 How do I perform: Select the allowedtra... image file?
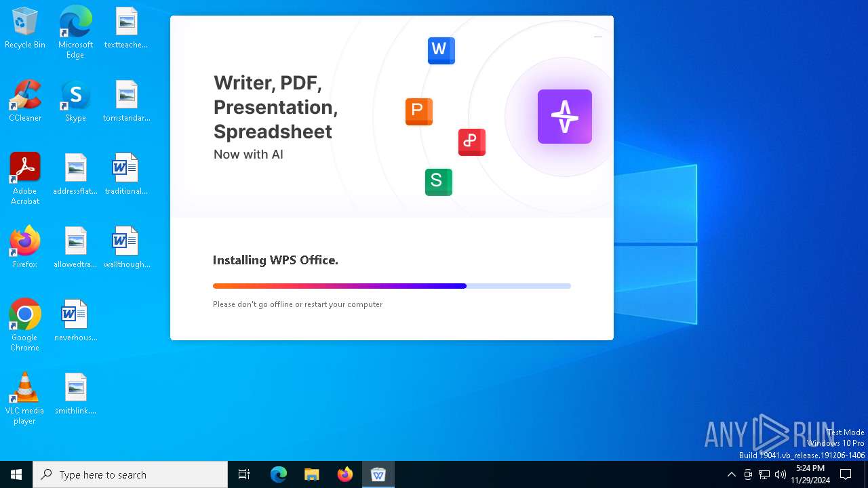pos(75,248)
